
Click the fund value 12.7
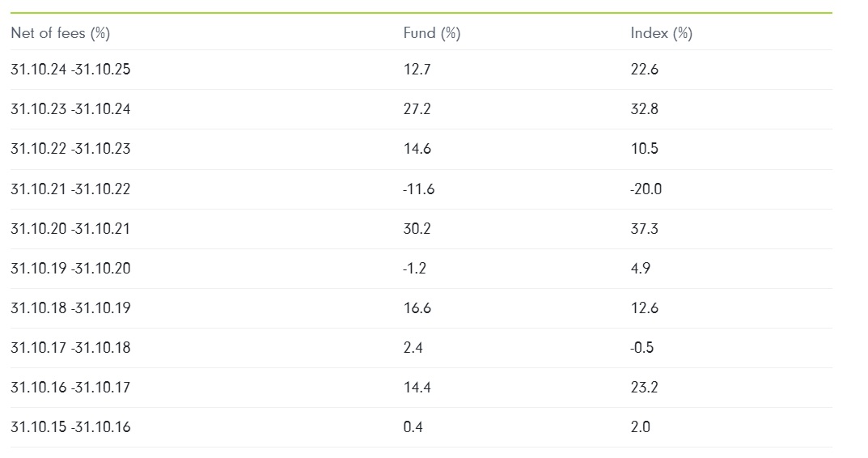417,70
